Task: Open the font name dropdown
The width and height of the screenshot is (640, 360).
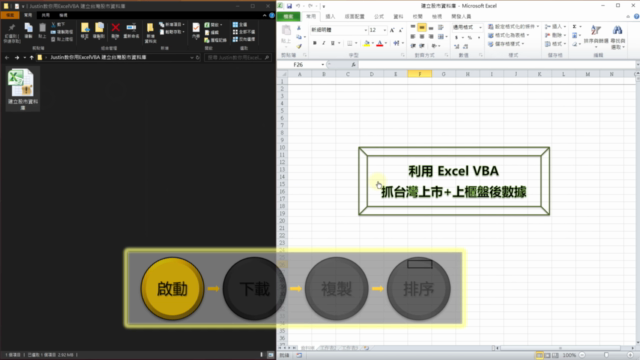Action: (x=365, y=30)
